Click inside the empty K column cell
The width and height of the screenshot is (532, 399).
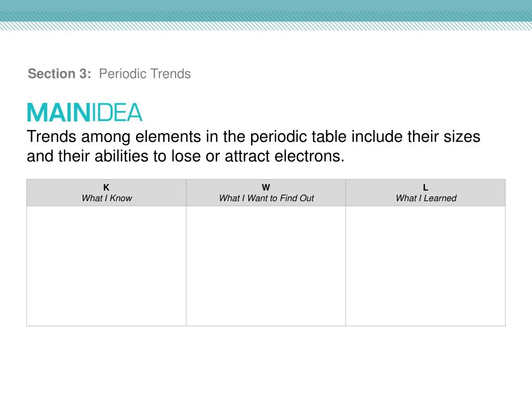[x=107, y=266]
